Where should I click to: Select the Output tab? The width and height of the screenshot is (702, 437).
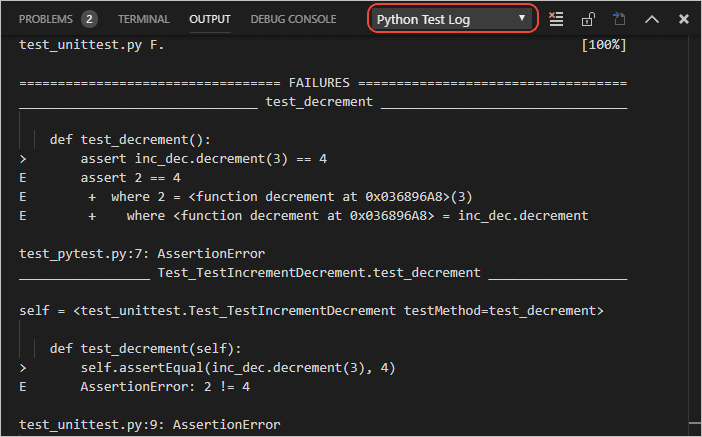click(209, 19)
